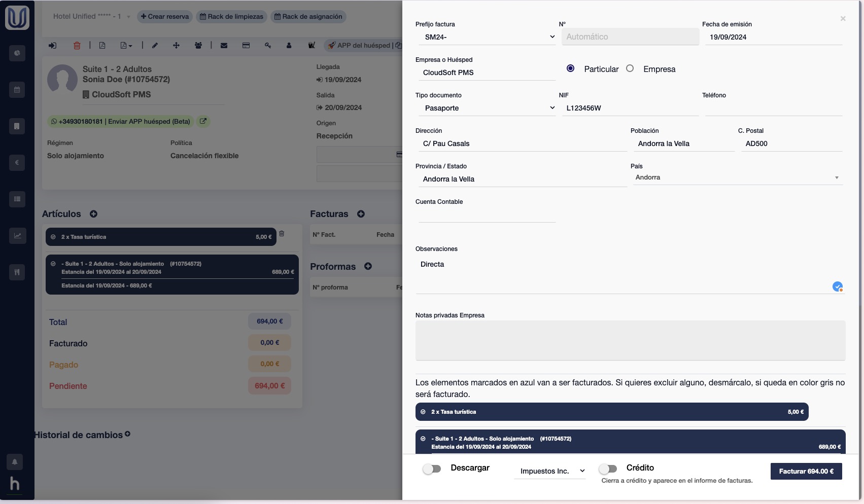Open the Prefijo factura dropdown
Image resolution: width=864 pixels, height=504 pixels.
pyautogui.click(x=489, y=37)
